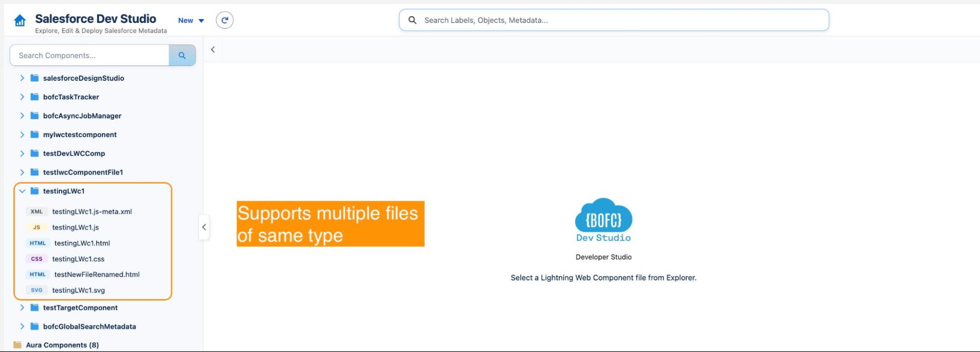Screen dimensions: 980x352
Task: Expand the testlwcComponentFile1 folder
Action: (22, 172)
